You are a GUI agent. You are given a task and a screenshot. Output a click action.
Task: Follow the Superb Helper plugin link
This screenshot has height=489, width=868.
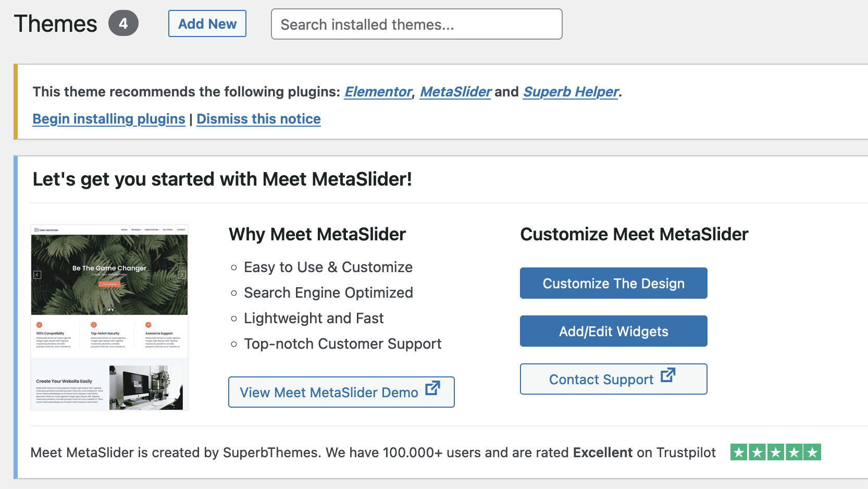[x=571, y=92]
